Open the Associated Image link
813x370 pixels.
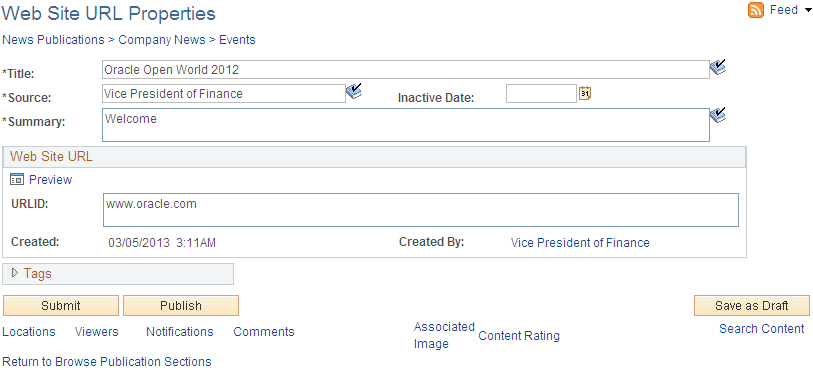(444, 335)
